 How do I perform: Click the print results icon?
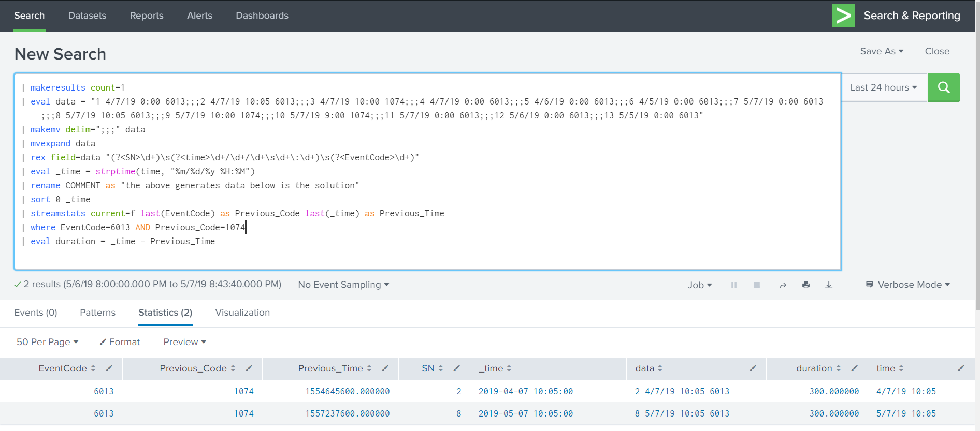tap(805, 285)
